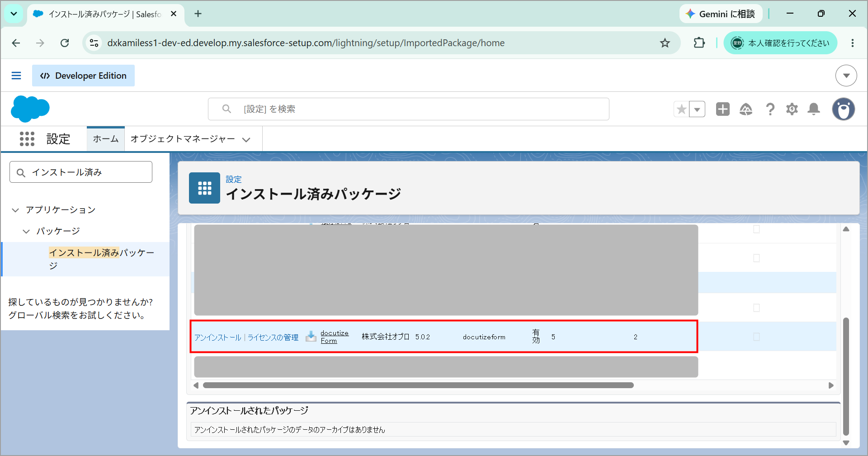
Task: Click the 有効 status cell
Action: click(x=536, y=337)
